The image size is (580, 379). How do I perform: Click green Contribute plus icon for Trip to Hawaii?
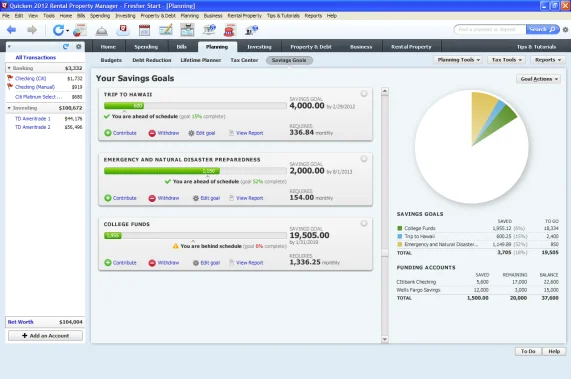108,133
